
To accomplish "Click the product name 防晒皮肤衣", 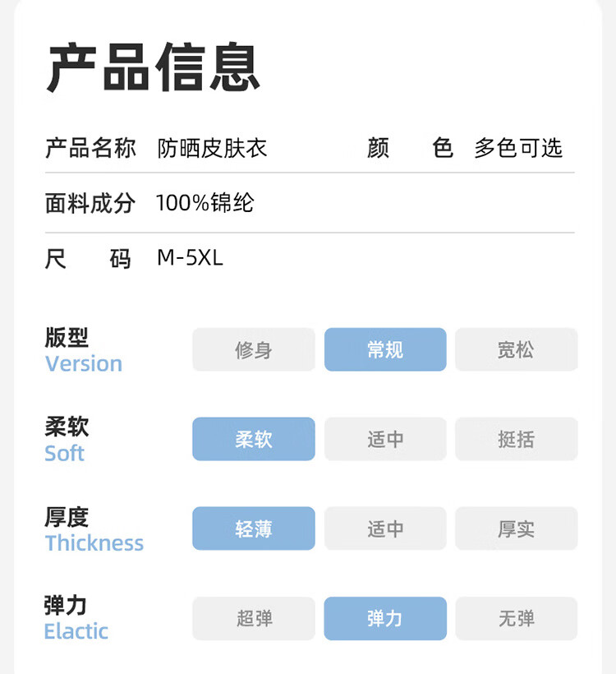I will point(212,148).
